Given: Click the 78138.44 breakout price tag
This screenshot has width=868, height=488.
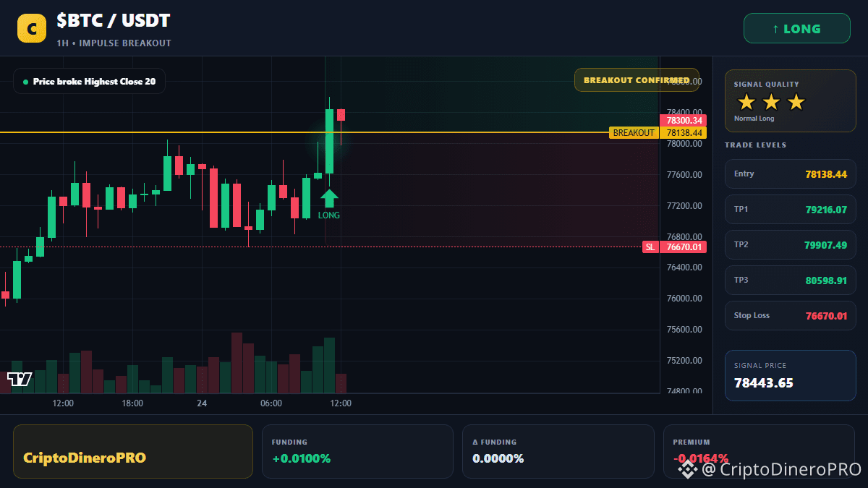Looking at the screenshot, I should (683, 133).
